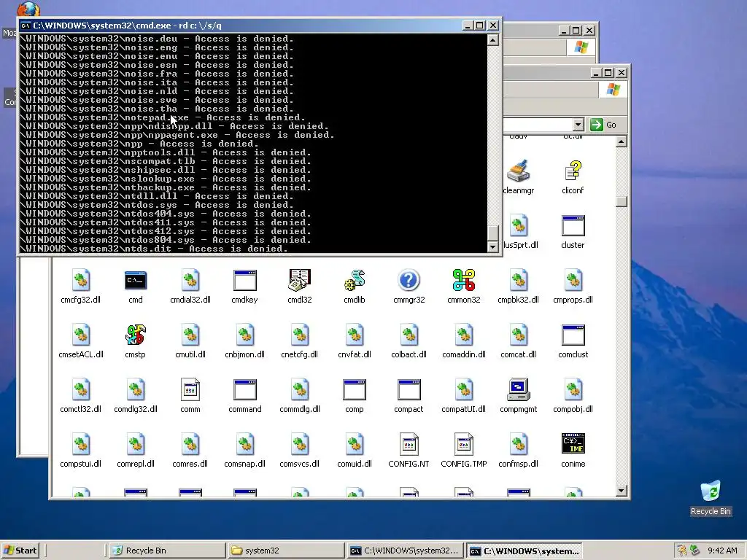Select the confmsp.dll file icon
Viewport: 747px width, 560px height.
519,444
